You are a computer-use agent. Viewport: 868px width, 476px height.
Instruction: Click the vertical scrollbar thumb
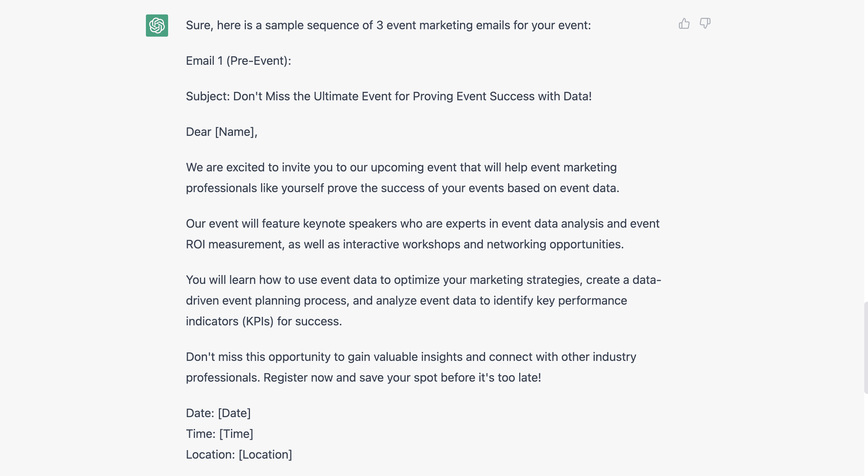(x=865, y=347)
